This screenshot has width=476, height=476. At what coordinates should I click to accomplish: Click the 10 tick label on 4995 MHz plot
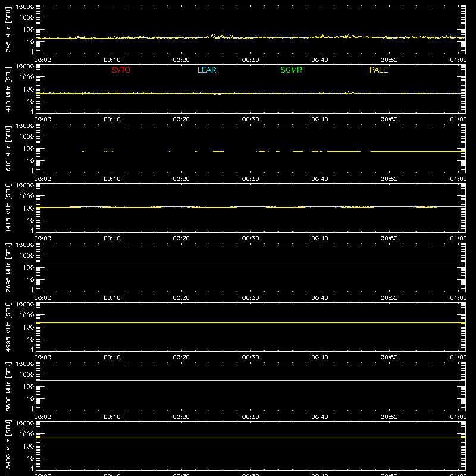click(x=30, y=339)
